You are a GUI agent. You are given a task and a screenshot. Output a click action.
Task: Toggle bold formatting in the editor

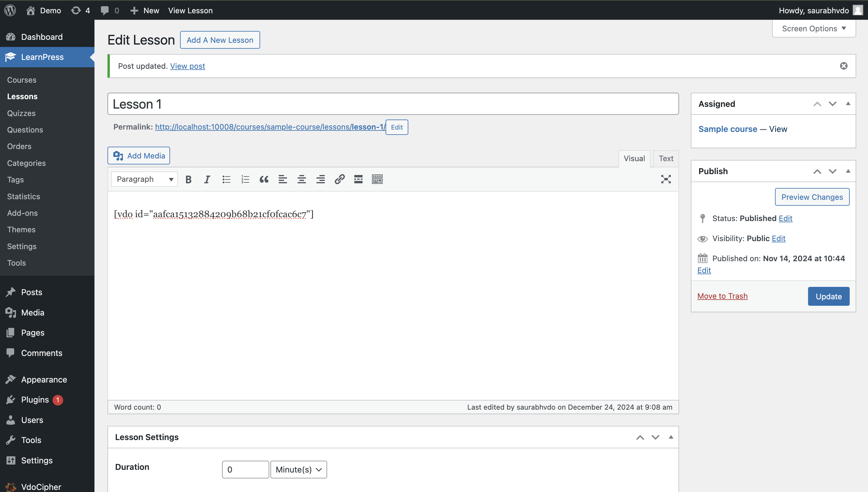pyautogui.click(x=188, y=179)
